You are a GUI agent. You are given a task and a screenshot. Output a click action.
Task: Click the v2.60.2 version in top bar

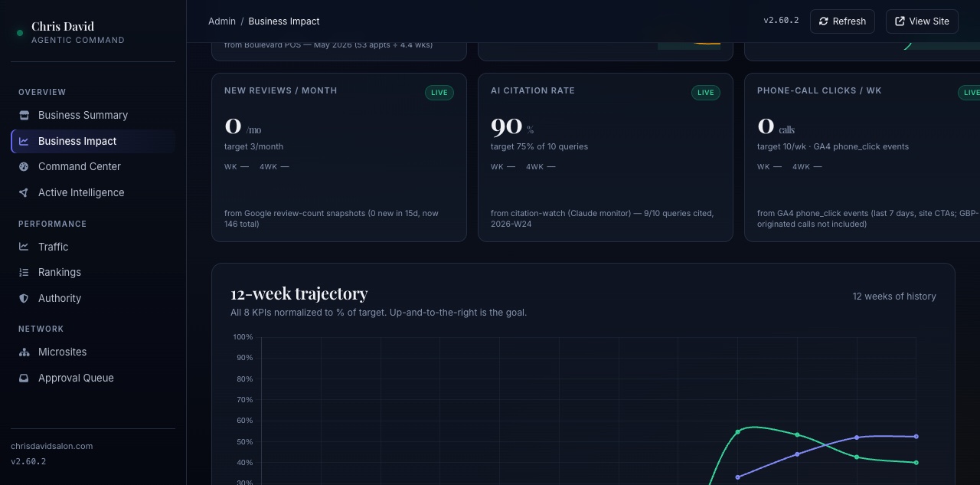tap(781, 21)
